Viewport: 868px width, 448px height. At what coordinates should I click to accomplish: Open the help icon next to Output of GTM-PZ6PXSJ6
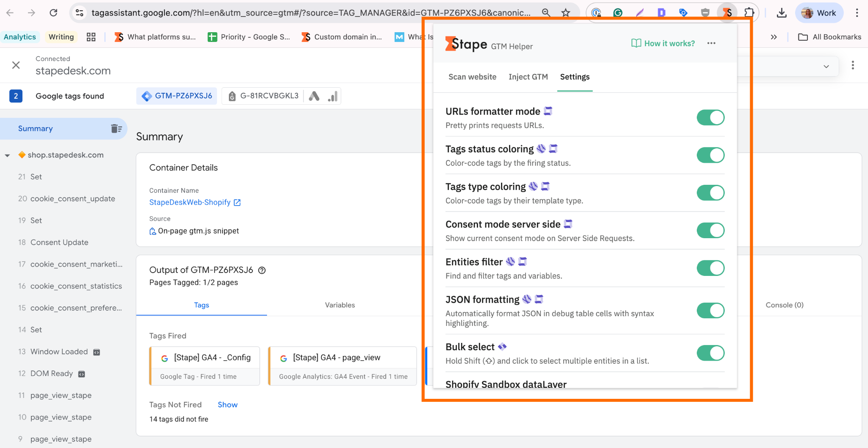coord(262,270)
